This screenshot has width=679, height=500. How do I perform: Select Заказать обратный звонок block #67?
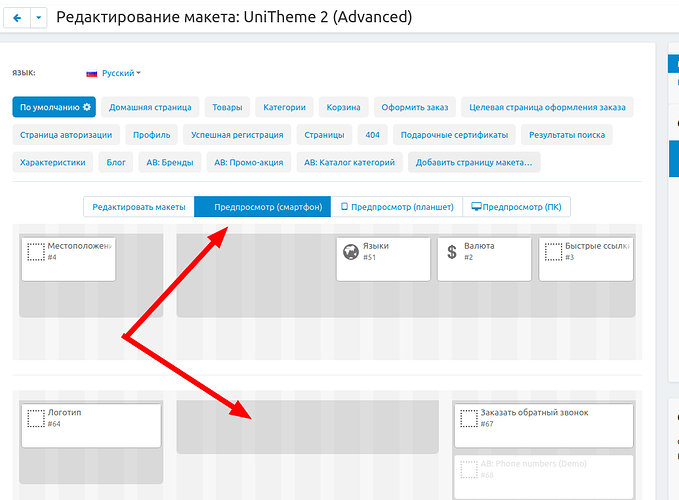click(x=544, y=426)
